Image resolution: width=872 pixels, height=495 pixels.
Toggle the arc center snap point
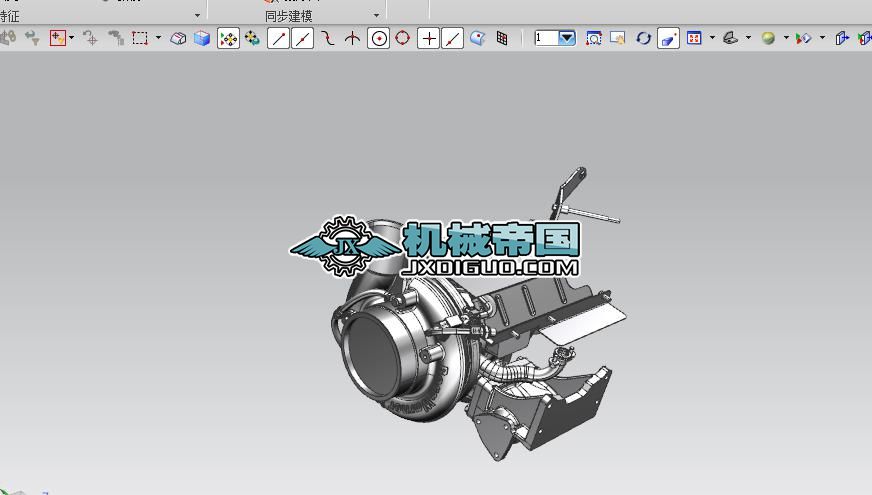point(379,38)
